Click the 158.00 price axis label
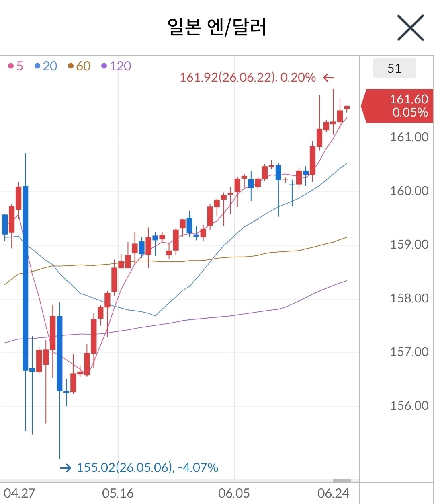This screenshot has height=504, width=434. 409,298
